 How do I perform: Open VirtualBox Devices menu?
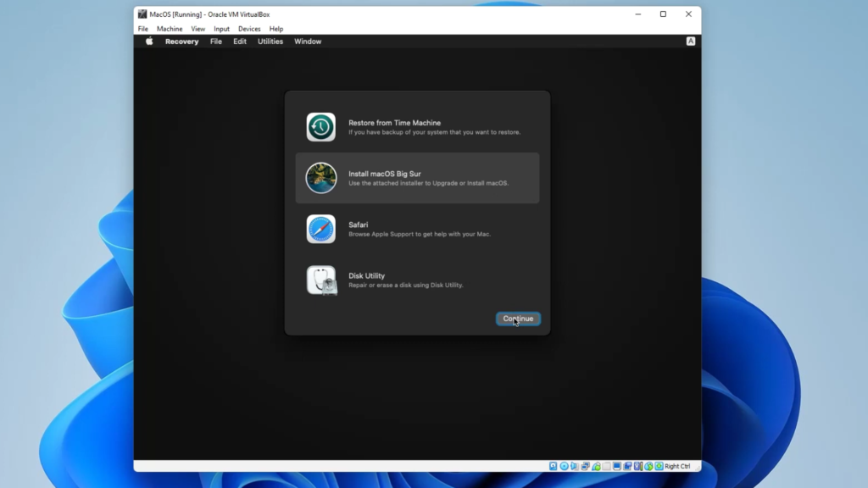pyautogui.click(x=249, y=29)
